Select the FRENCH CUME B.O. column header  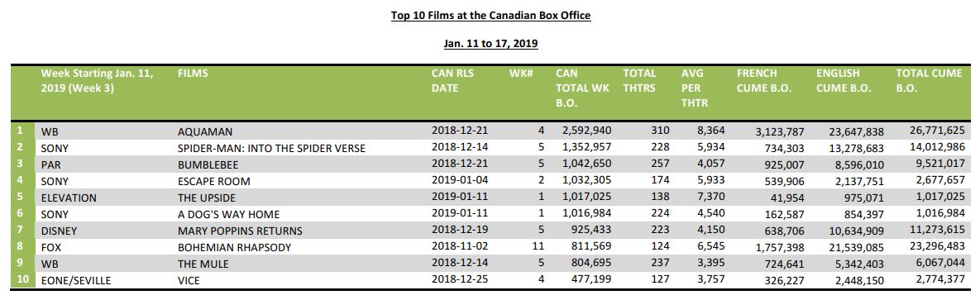(x=764, y=81)
